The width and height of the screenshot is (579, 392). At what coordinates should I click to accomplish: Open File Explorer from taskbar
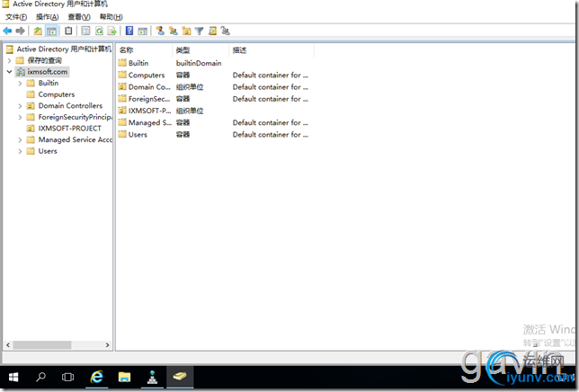(124, 378)
